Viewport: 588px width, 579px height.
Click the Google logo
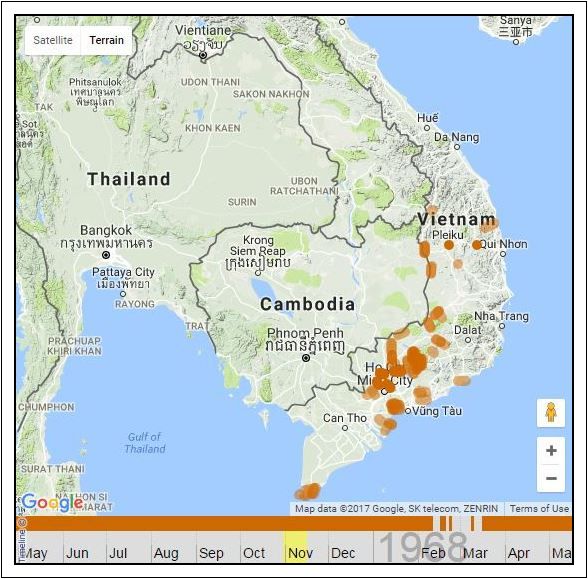click(x=52, y=502)
